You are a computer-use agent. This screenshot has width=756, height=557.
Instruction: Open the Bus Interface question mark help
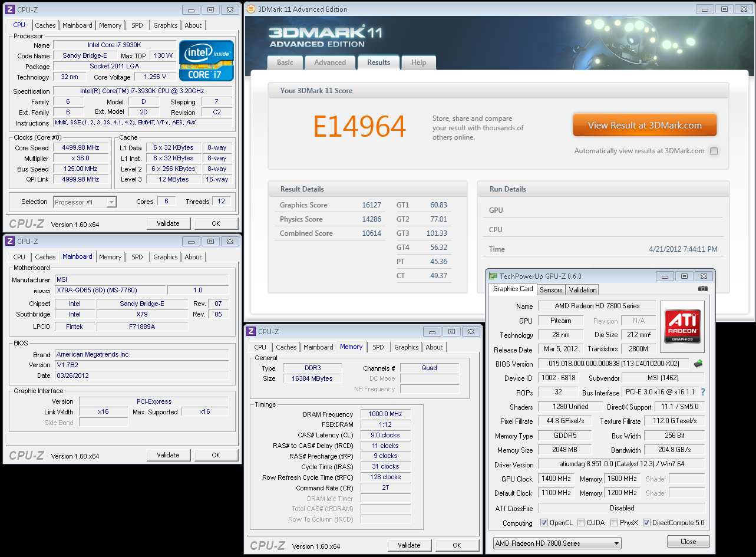[x=703, y=392]
